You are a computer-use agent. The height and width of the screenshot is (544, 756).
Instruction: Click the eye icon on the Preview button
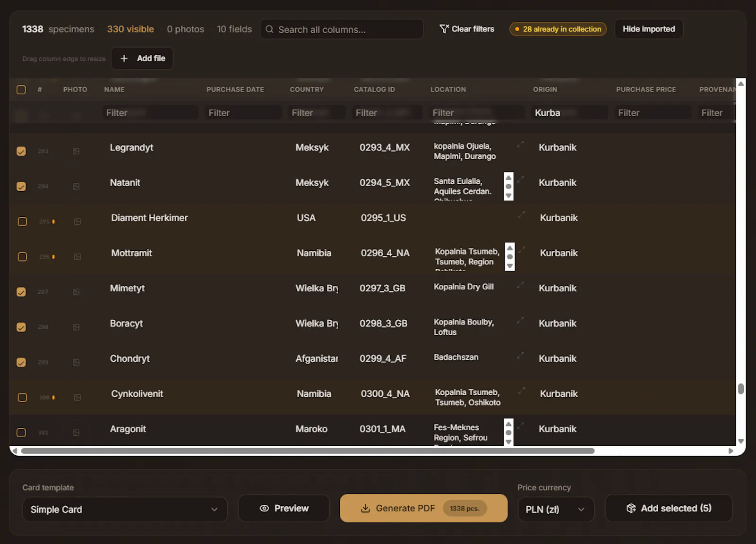point(264,508)
